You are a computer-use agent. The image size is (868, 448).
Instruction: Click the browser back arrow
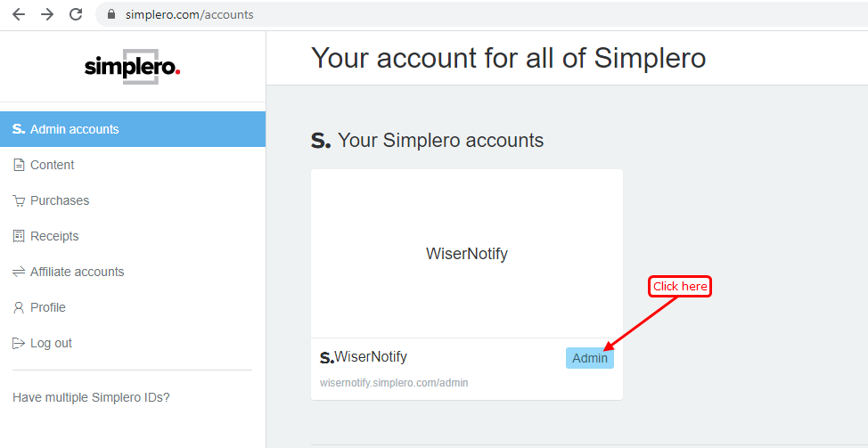pyautogui.click(x=19, y=14)
